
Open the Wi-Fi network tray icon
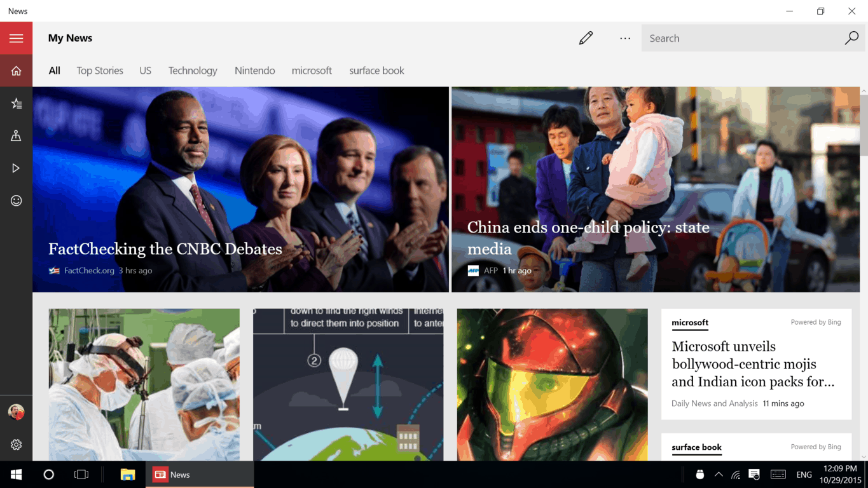click(x=736, y=475)
